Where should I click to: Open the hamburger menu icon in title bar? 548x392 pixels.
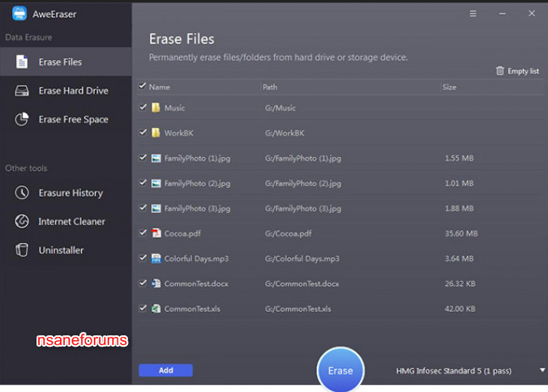pos(473,13)
